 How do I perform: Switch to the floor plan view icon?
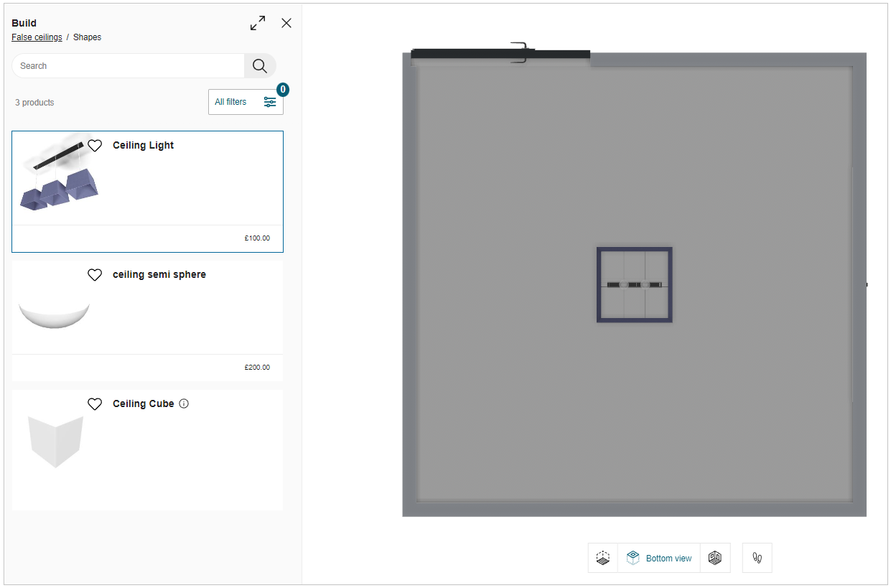(603, 558)
